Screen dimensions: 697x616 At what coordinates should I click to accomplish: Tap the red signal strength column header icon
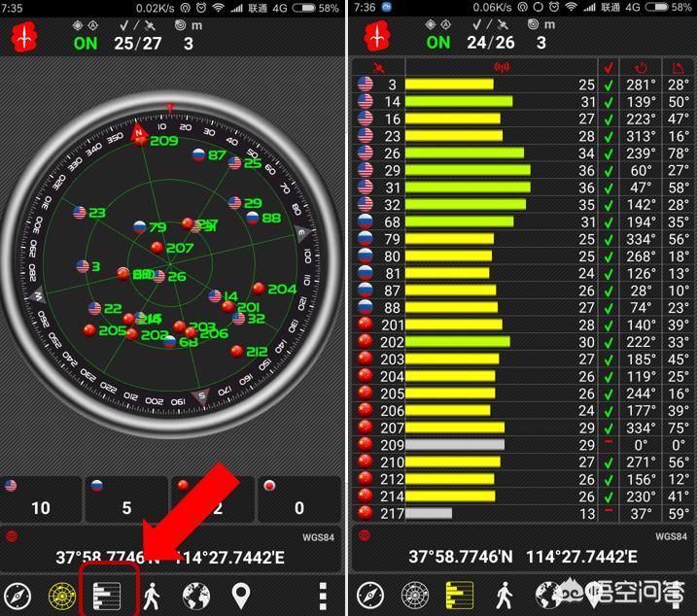pyautogui.click(x=502, y=68)
